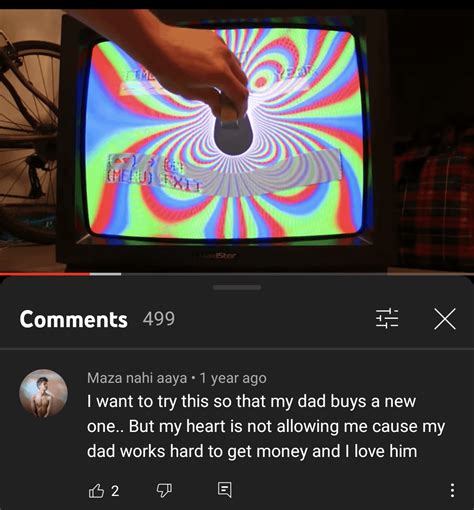The height and width of the screenshot is (510, 474).
Task: Click the Comments heading
Action: 73,319
